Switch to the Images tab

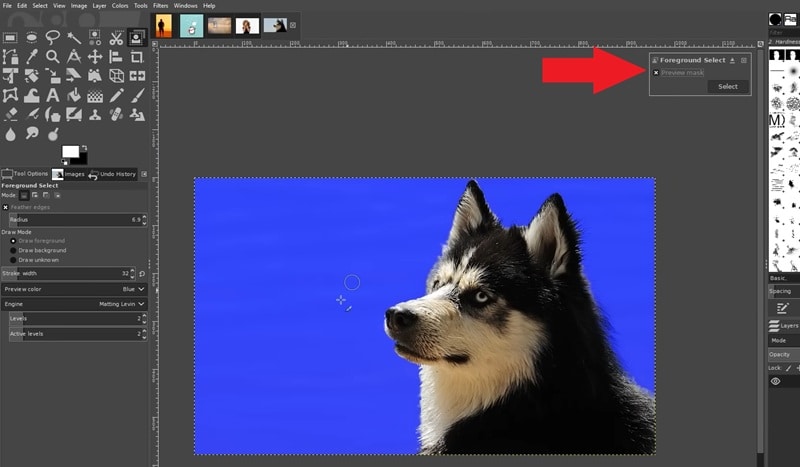pos(68,174)
